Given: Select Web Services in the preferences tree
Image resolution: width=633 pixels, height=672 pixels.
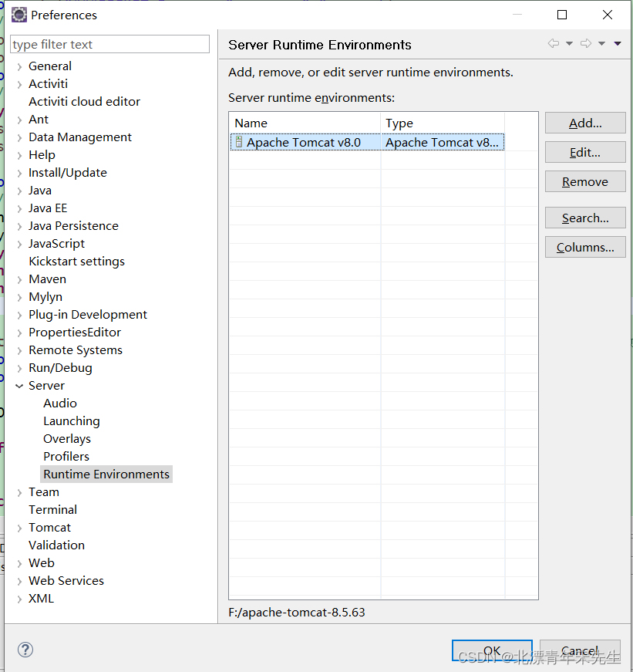Looking at the screenshot, I should 66,580.
